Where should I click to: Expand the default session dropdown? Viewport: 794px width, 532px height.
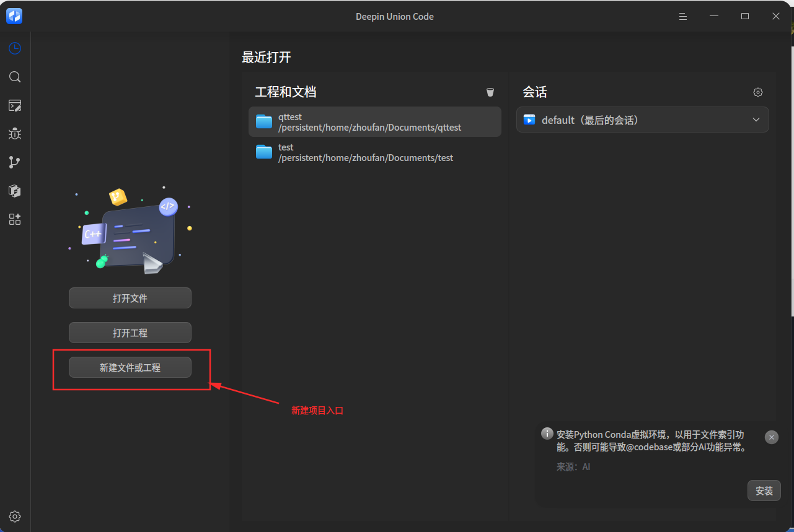click(756, 120)
